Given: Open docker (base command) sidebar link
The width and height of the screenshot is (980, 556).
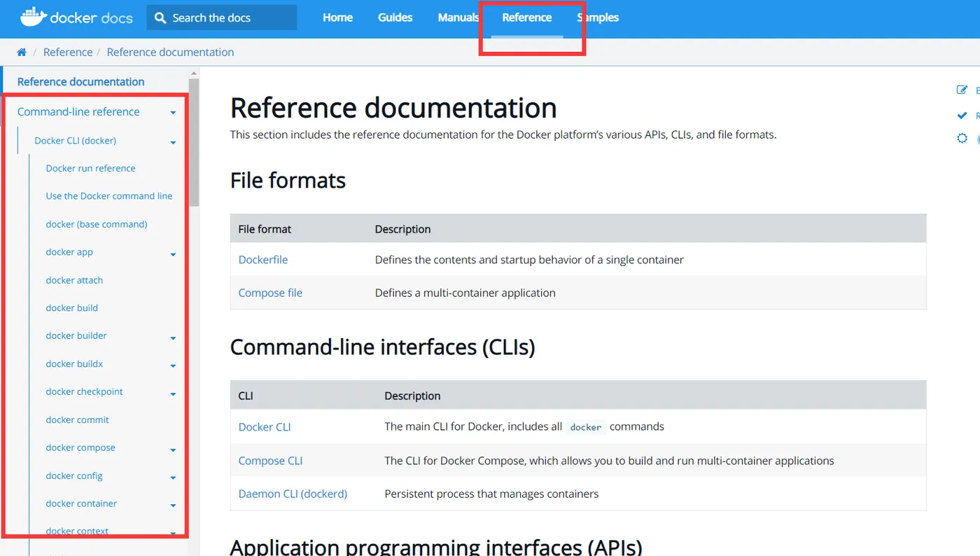Looking at the screenshot, I should (x=97, y=224).
